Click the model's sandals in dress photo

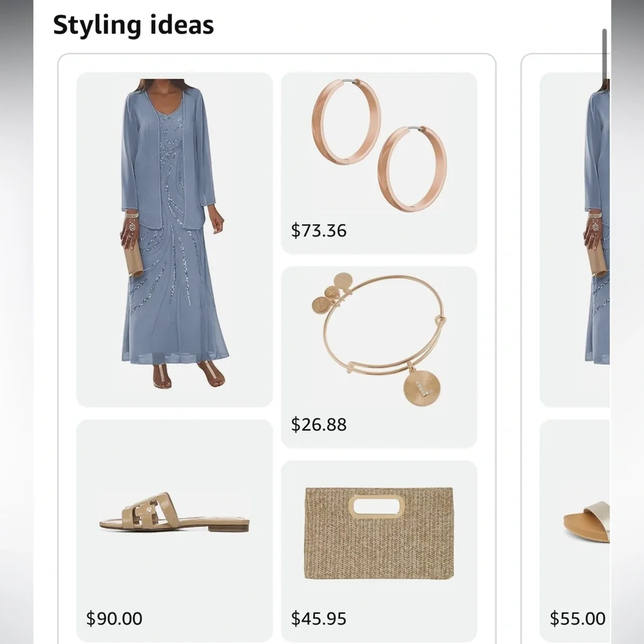pos(189,375)
